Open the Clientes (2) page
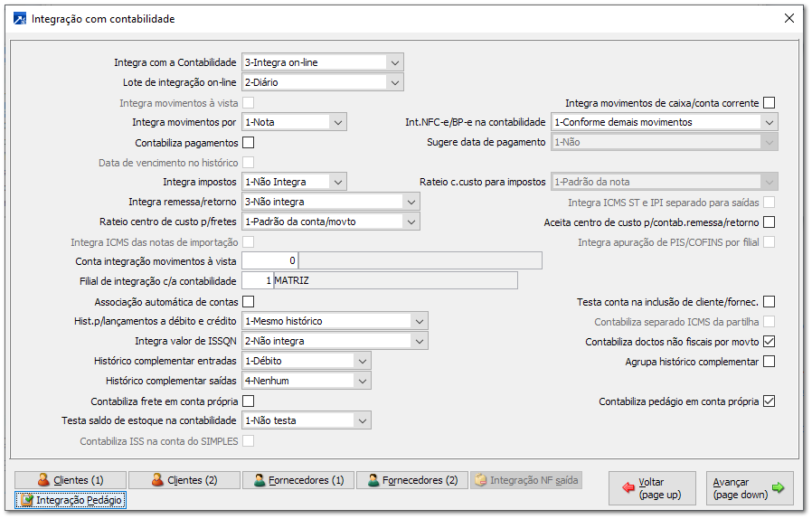Viewport: 812px width, 519px height. coord(184,480)
